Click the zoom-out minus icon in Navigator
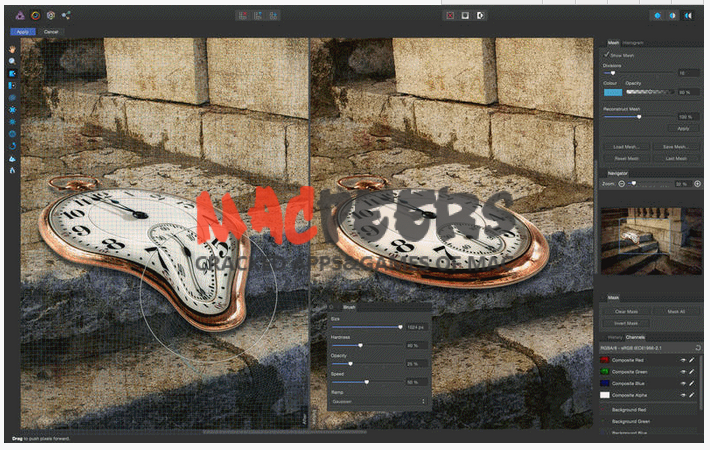 [x=621, y=184]
